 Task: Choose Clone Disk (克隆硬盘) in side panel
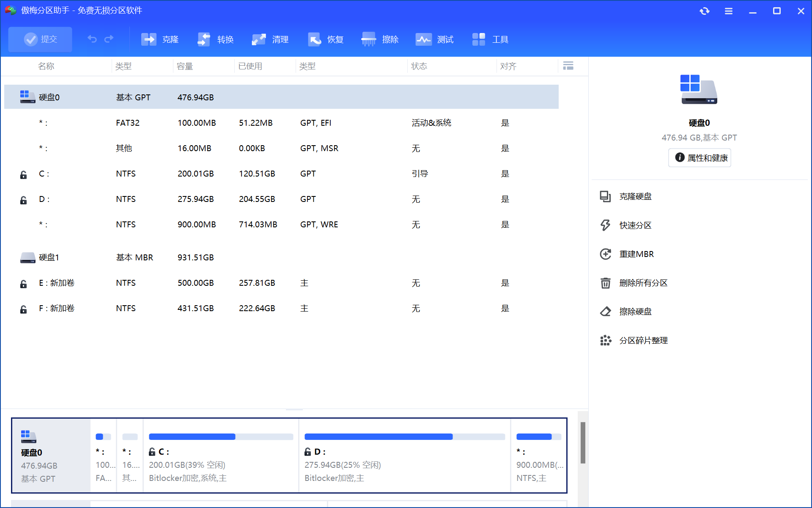[x=635, y=196]
